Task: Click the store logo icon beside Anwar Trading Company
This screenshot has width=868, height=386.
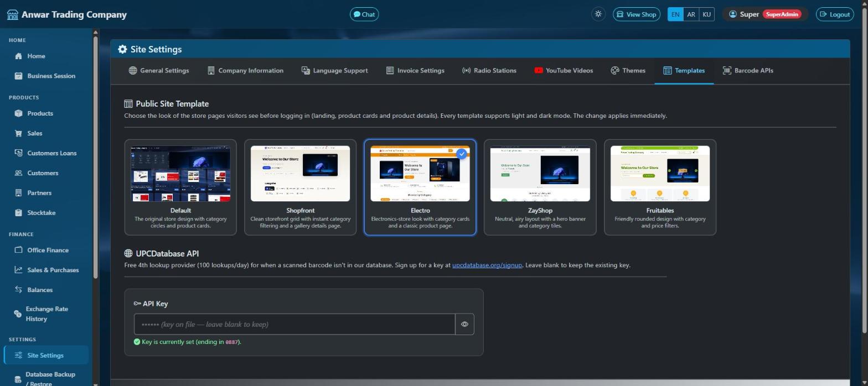Action: tap(13, 14)
